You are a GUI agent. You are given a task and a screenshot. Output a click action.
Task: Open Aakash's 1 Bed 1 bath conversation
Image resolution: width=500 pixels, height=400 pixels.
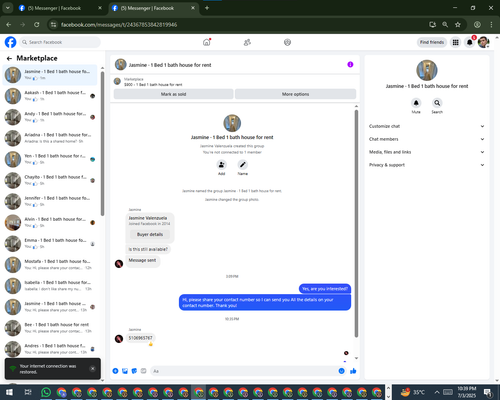click(50, 96)
